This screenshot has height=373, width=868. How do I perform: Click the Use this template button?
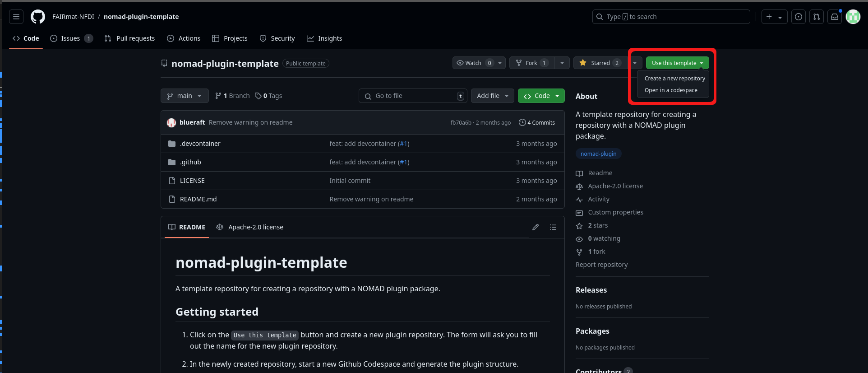pos(677,63)
